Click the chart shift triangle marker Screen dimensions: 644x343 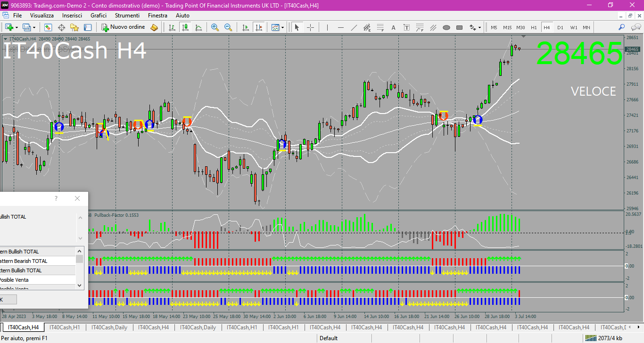pyautogui.click(x=523, y=36)
